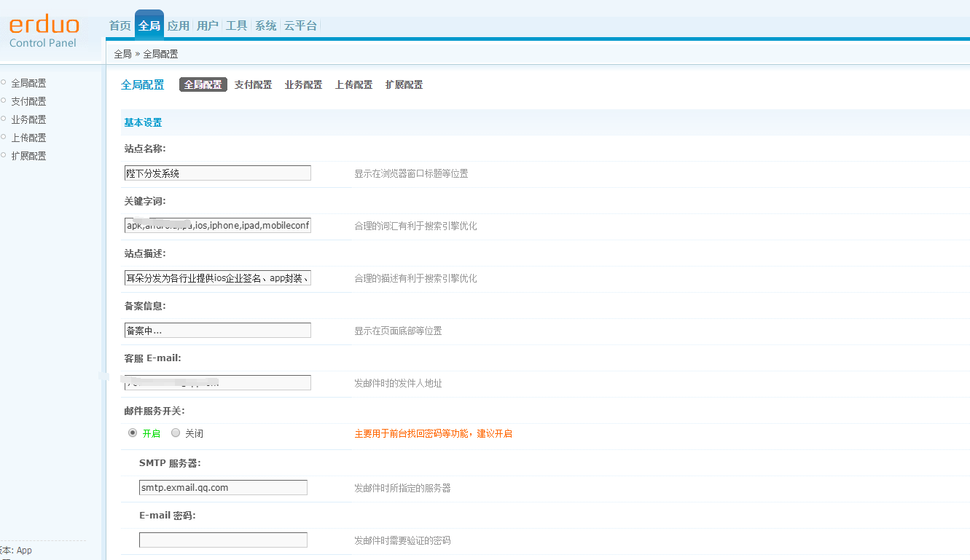Click the 站点名称 input field
Screen dimensions: 970x560
[x=217, y=173]
